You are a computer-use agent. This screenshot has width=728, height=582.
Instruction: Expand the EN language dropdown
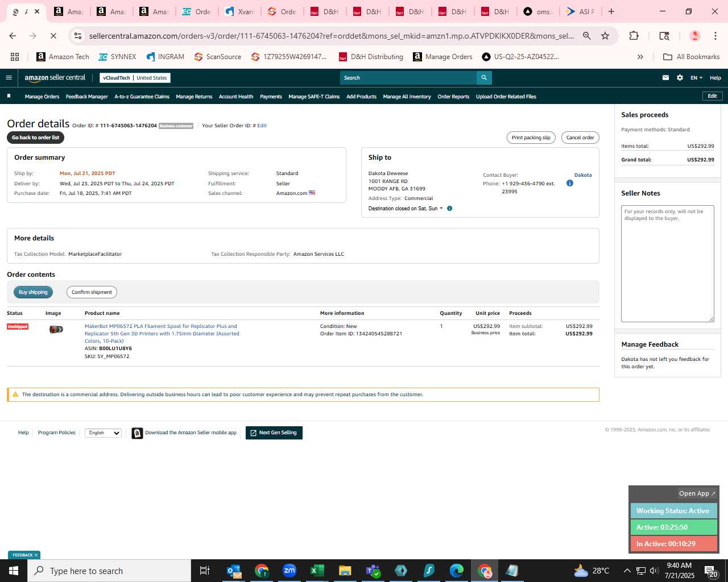[696, 78]
